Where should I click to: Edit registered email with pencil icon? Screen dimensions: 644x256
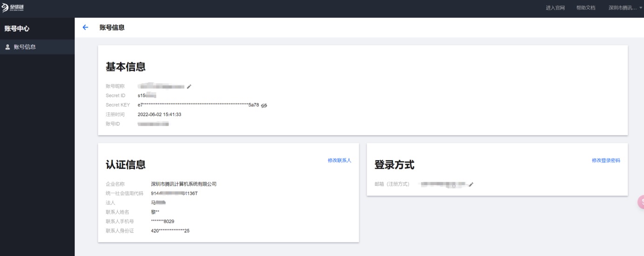471,184
